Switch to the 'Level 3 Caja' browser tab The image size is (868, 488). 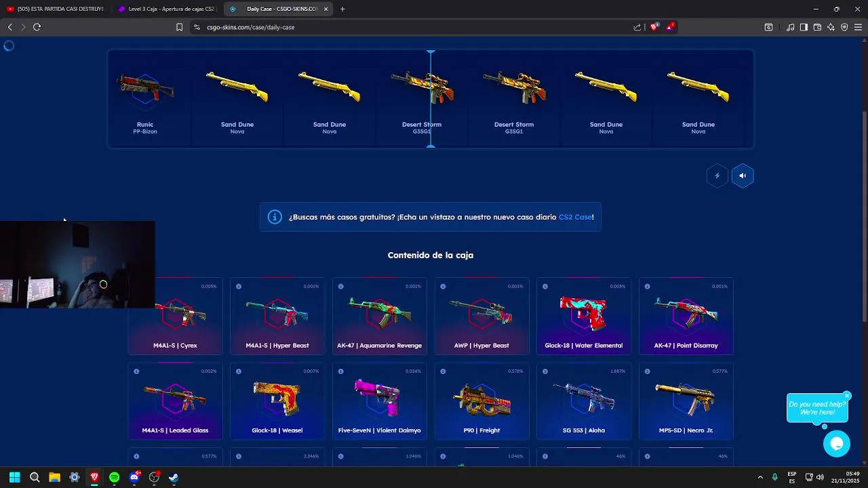coord(166,9)
